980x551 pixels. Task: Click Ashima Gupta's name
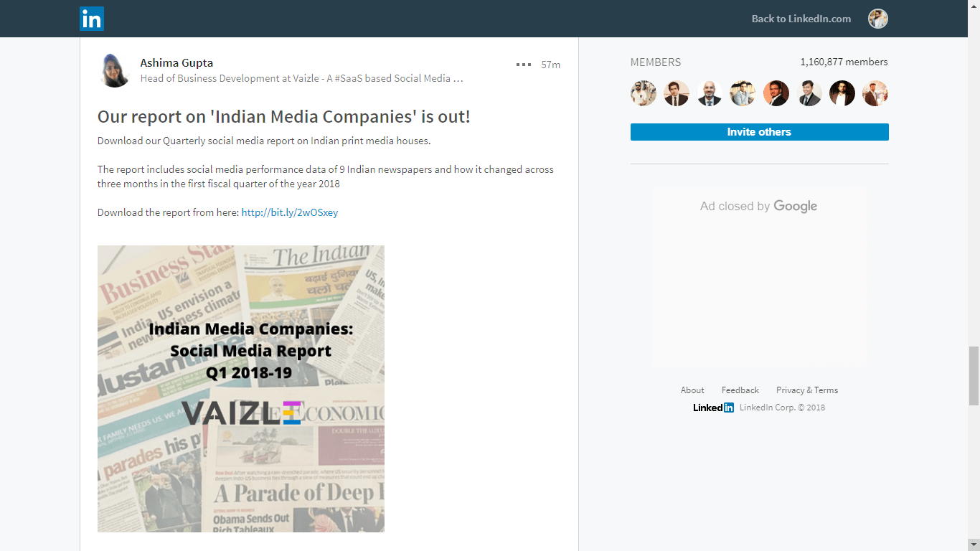176,62
